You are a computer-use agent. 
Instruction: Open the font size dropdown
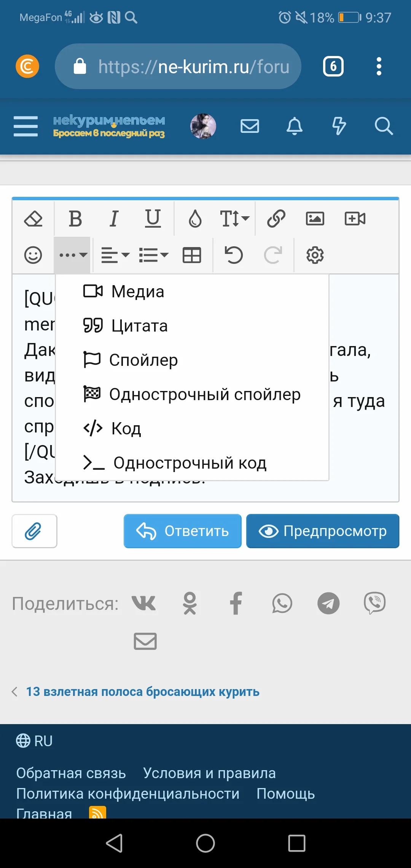[234, 219]
